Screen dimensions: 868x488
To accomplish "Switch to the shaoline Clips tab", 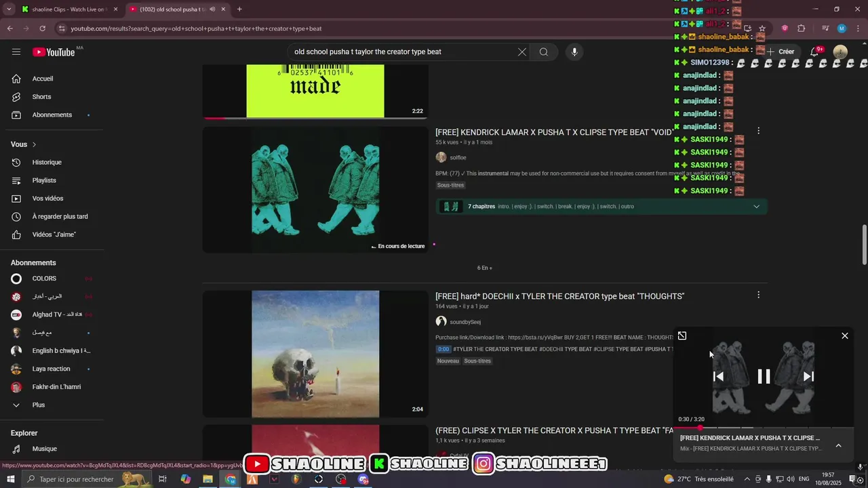I will coord(68,9).
